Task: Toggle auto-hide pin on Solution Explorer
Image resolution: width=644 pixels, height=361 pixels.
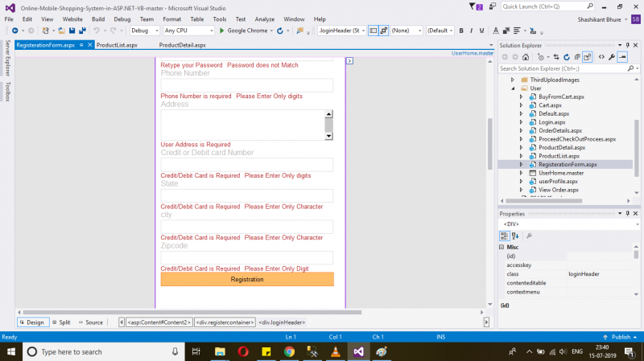Action: tap(628, 45)
